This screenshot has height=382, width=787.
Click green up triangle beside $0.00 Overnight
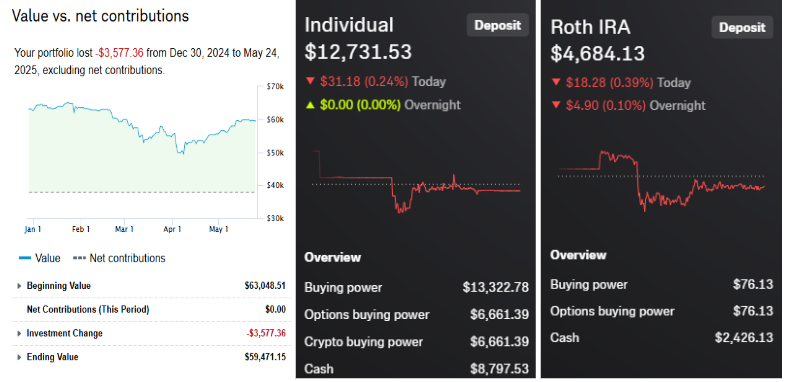coord(310,105)
